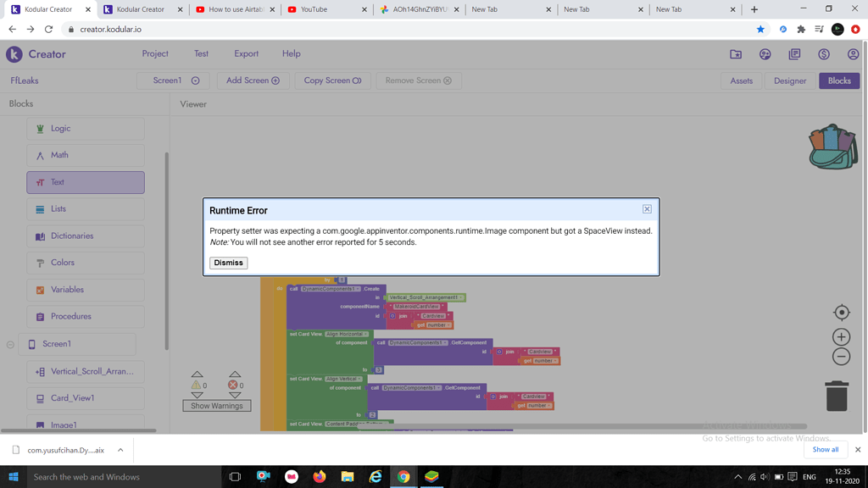868x488 pixels.
Task: Open the Export menu
Action: tap(247, 53)
